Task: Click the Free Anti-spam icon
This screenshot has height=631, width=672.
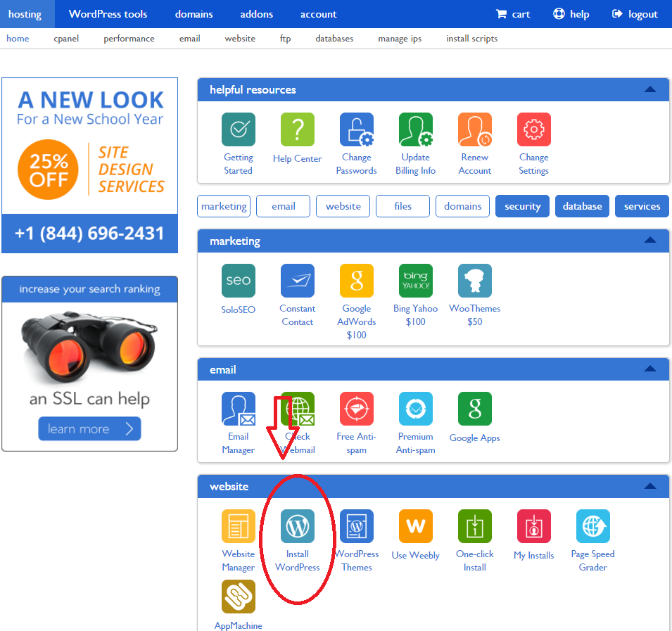Action: click(x=357, y=409)
